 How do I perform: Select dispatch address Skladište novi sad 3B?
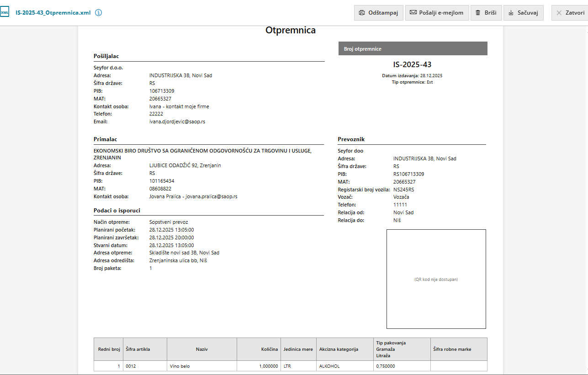coord(184,253)
